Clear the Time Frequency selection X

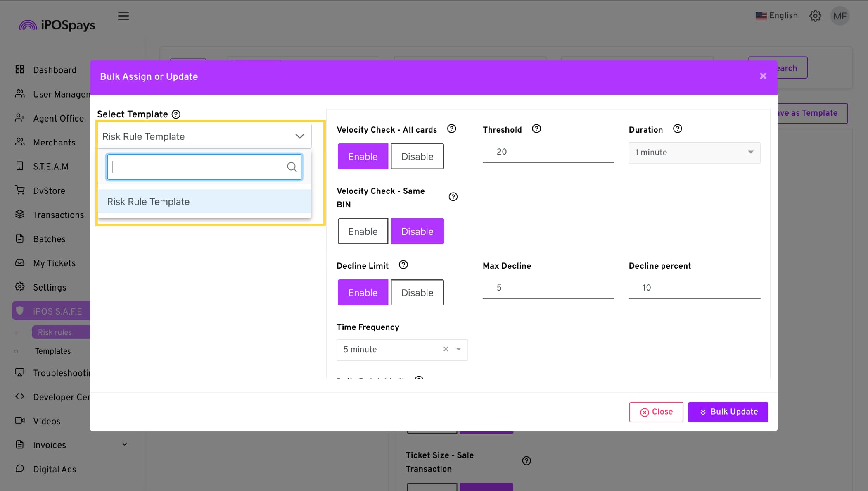pyautogui.click(x=446, y=349)
